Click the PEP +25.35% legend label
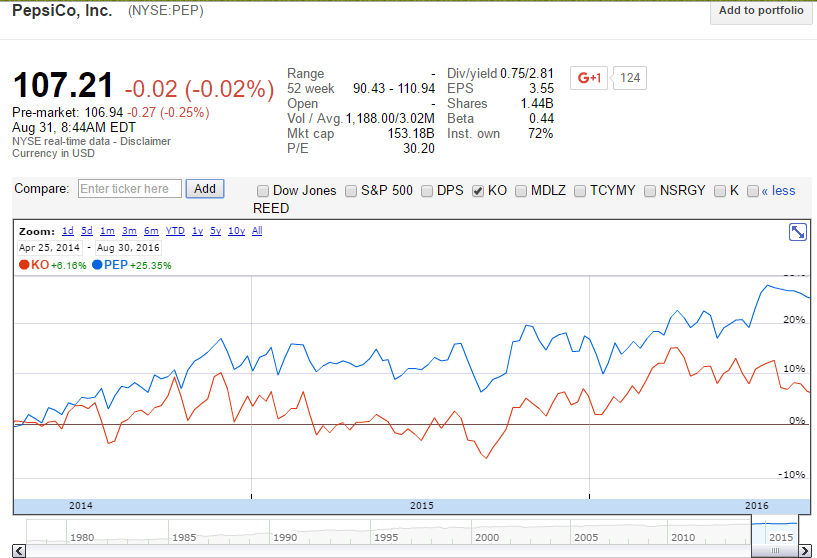 tap(138, 265)
